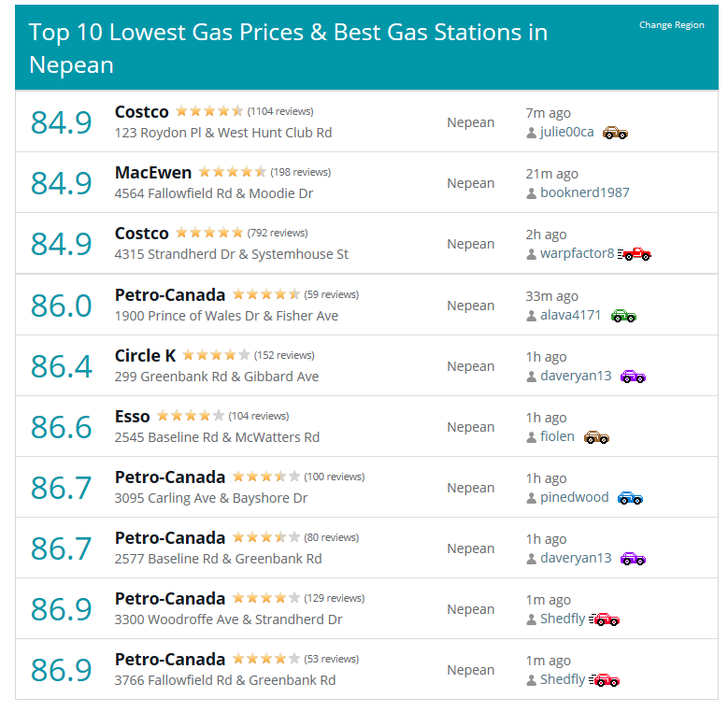Screen dimensions: 728x712
Task: Click the 86.0 price for Petro-Canada
Action: click(x=62, y=306)
